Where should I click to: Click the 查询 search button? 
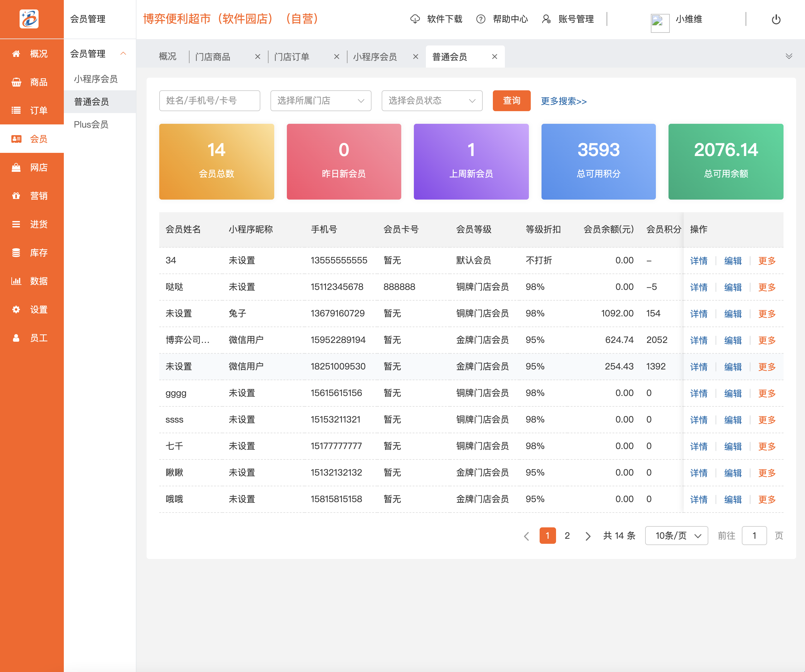click(511, 101)
